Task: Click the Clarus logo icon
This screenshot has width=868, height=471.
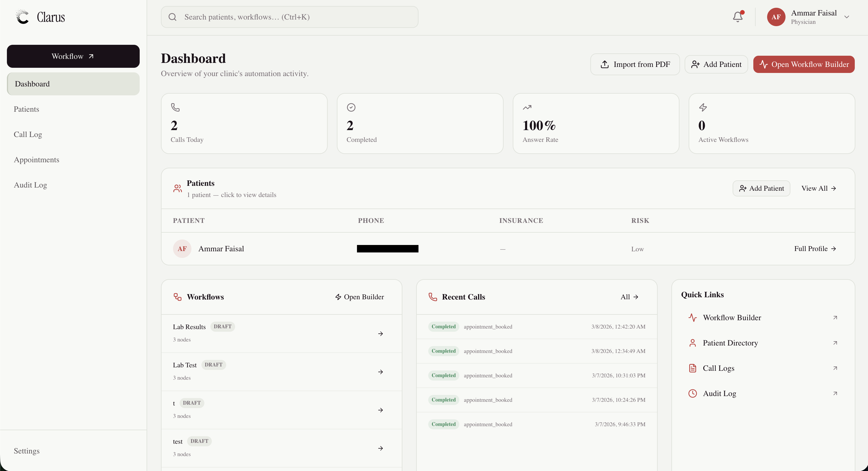Action: (23, 17)
